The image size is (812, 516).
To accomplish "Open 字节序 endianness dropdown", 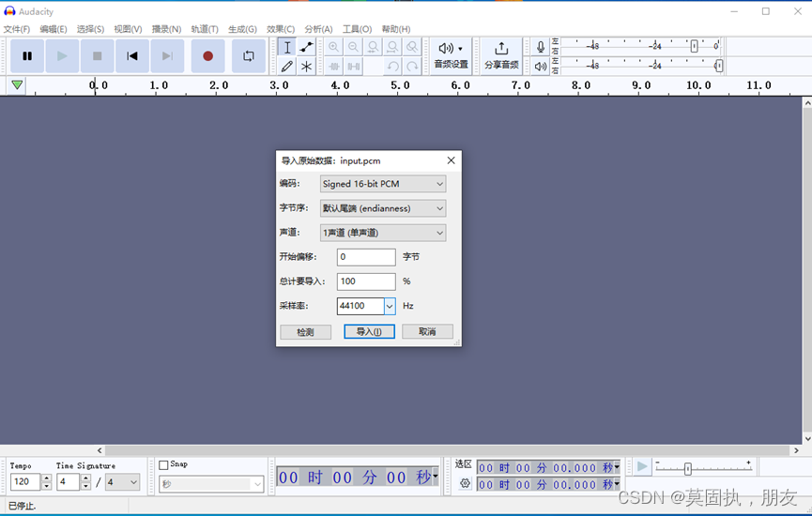I will (x=383, y=208).
